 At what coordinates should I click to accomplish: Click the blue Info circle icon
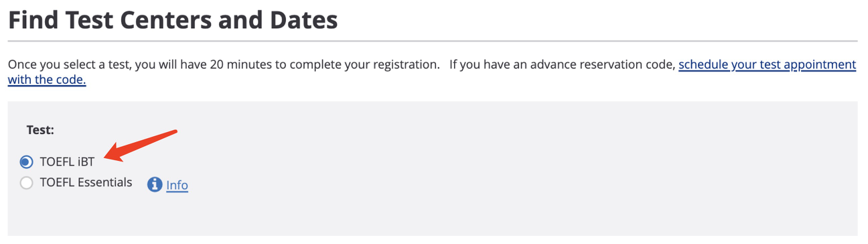(155, 184)
